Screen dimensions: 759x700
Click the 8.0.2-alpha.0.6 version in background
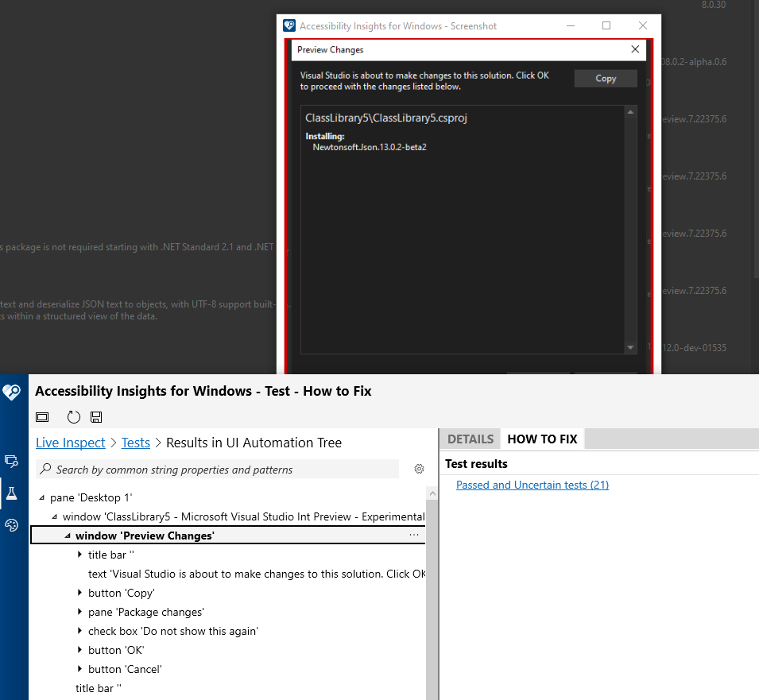(694, 62)
